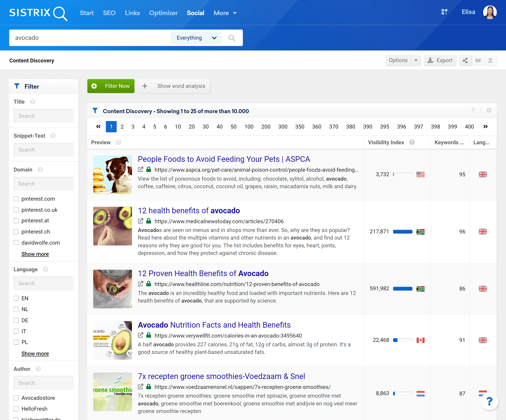Open the dog thumbnail for ASPCA result

(x=112, y=174)
